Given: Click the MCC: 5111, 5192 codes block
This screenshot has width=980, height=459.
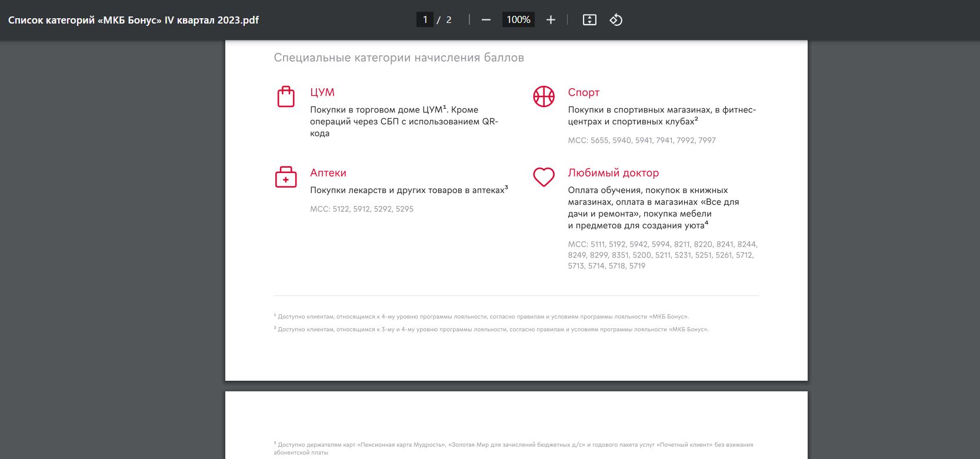Looking at the screenshot, I should [x=663, y=255].
